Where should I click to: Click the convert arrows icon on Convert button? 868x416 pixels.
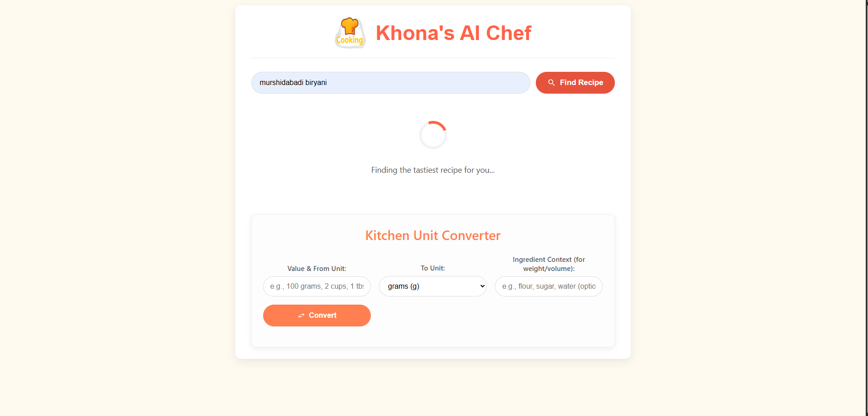(302, 315)
